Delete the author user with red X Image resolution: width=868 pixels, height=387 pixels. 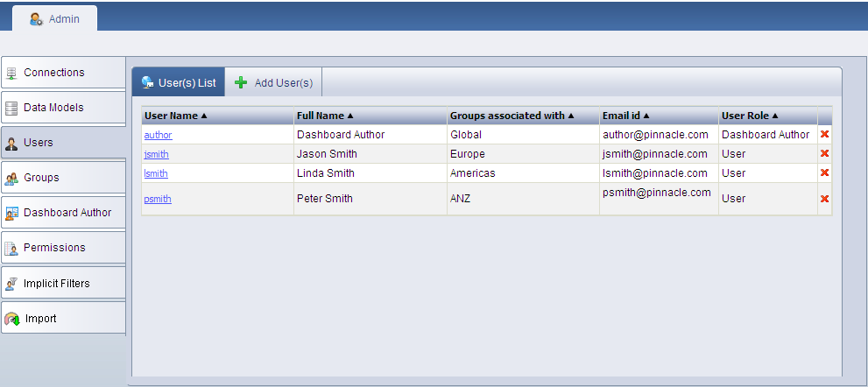point(824,135)
